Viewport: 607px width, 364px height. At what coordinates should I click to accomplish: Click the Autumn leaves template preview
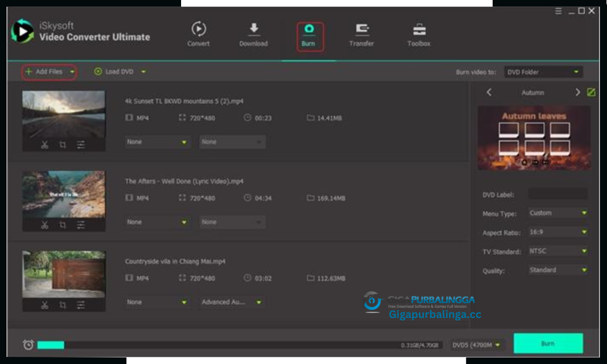(x=534, y=138)
